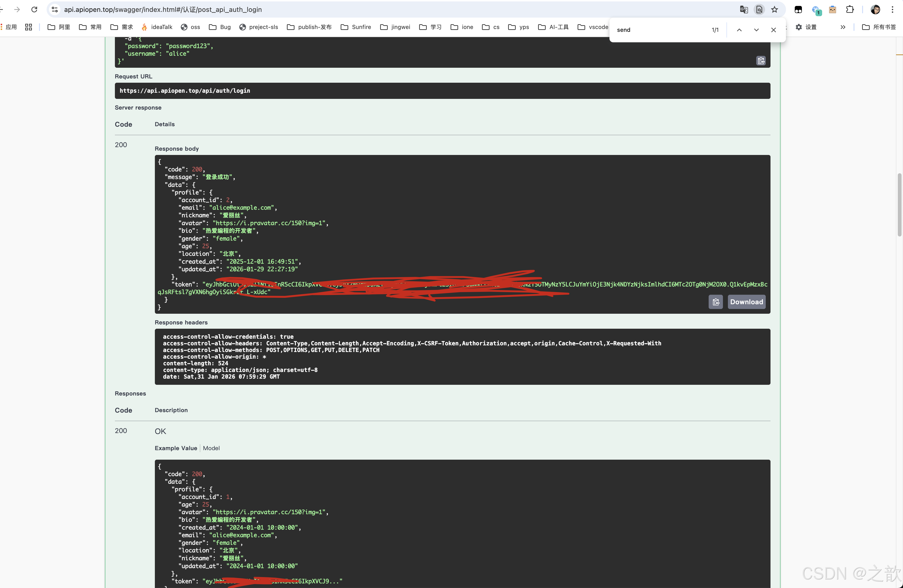This screenshot has height=588, width=903.
Task: Click the Google Translate icon in address bar
Action: pos(744,10)
